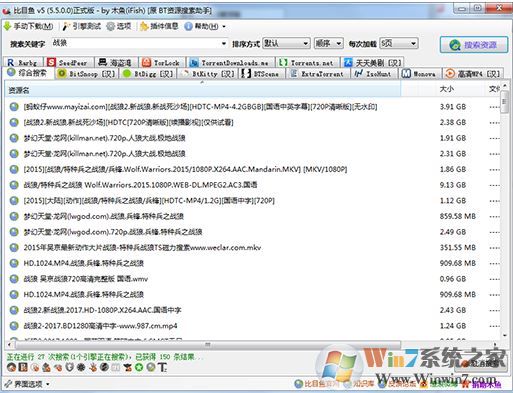Open the 界面选项 interface options menu

click(x=27, y=384)
